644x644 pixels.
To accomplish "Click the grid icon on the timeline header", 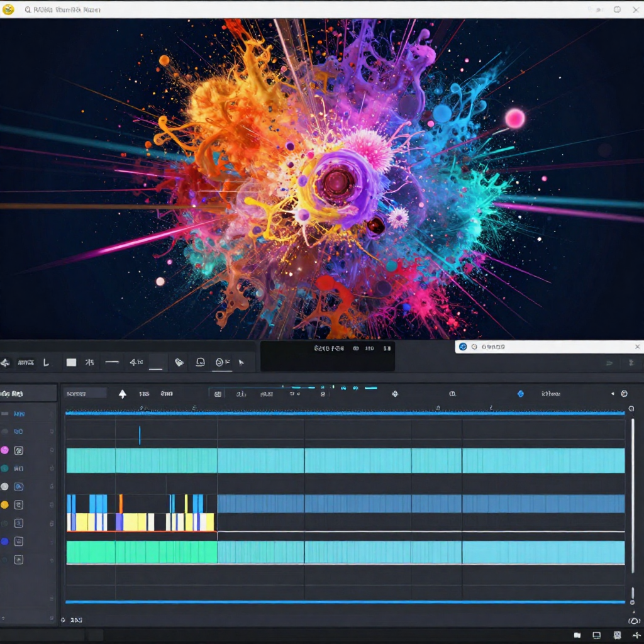I will (217, 394).
